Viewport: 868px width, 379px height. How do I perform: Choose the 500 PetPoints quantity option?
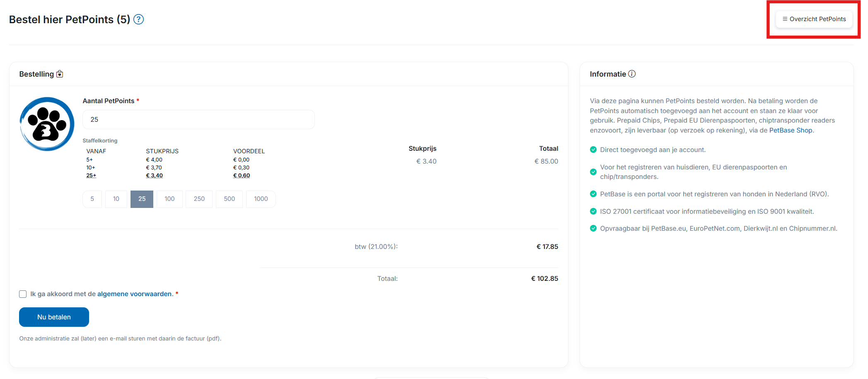coord(229,199)
